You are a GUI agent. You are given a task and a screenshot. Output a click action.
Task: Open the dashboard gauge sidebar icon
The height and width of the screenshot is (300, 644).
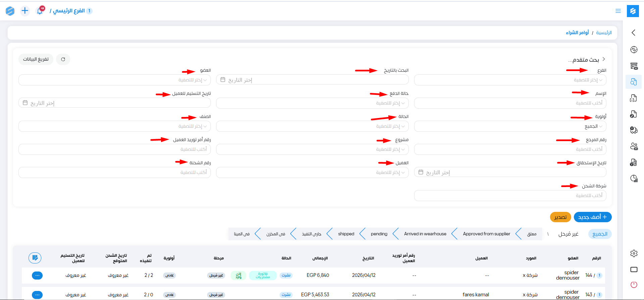[x=634, y=50]
